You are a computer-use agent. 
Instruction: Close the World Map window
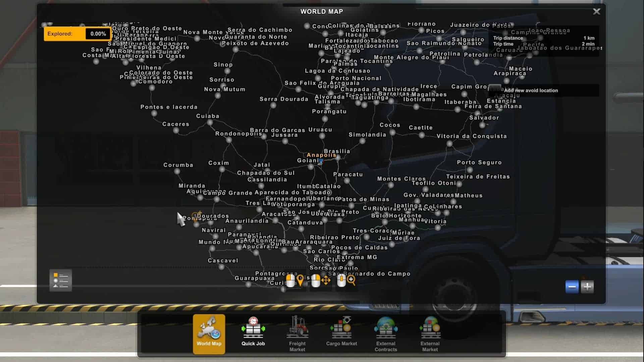[596, 11]
